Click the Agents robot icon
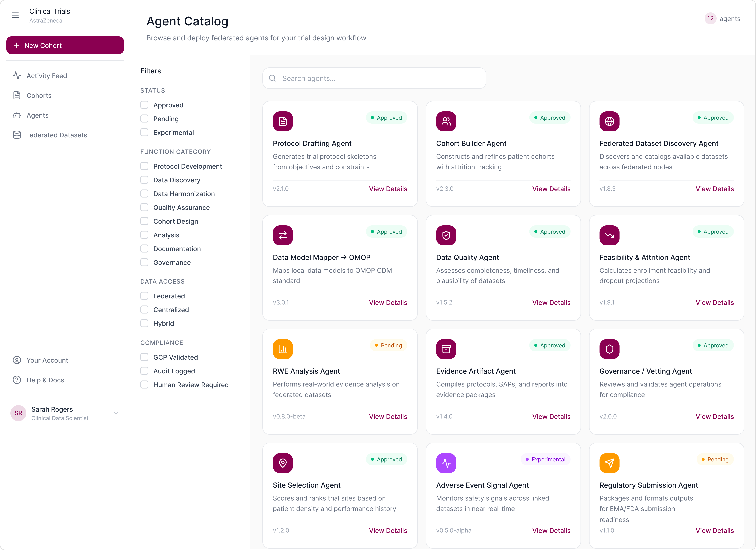756x550 pixels. click(x=17, y=115)
